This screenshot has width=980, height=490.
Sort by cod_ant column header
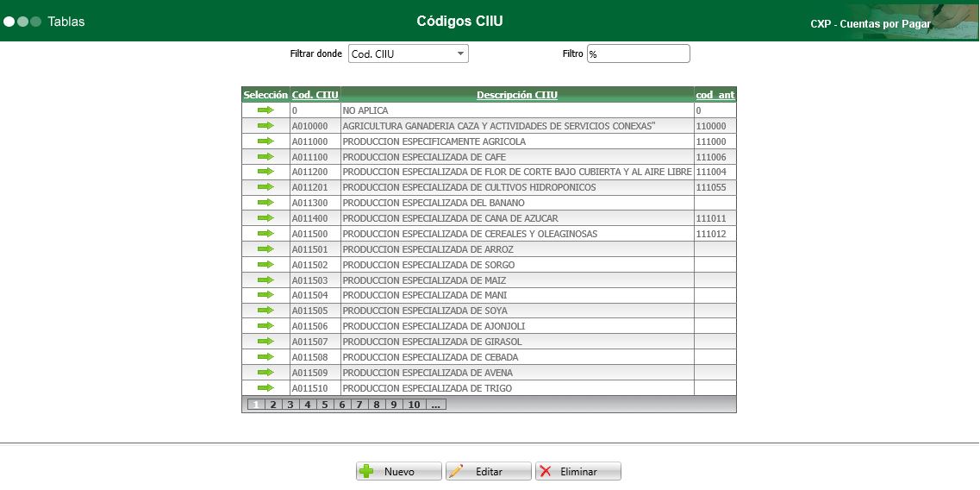[715, 95]
